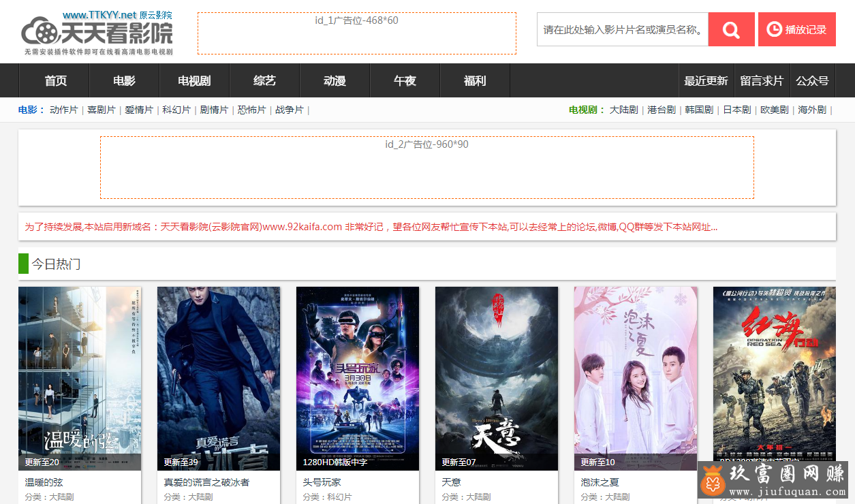Open the 留言求片 page

click(x=762, y=80)
